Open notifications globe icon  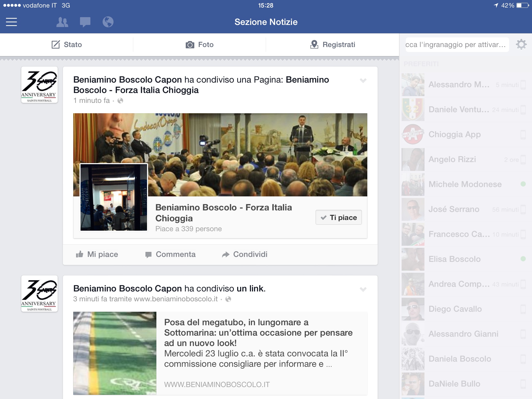click(108, 22)
